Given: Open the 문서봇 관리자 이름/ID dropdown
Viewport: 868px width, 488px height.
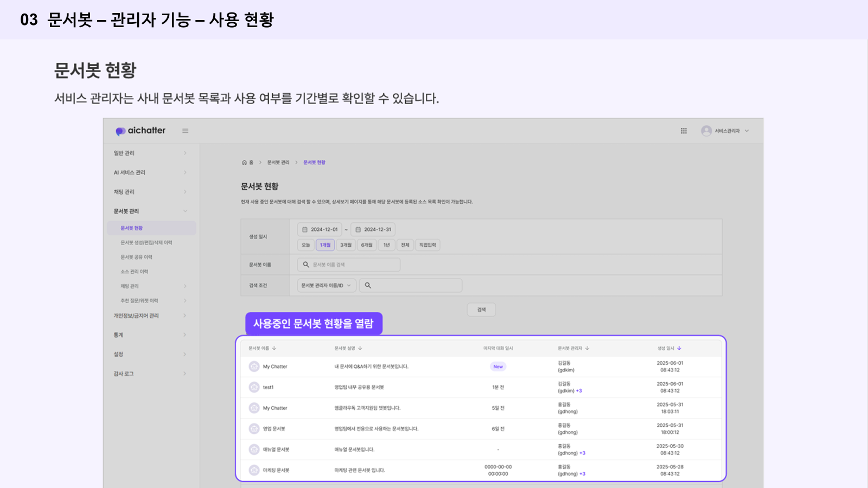Looking at the screenshot, I should pos(326,285).
